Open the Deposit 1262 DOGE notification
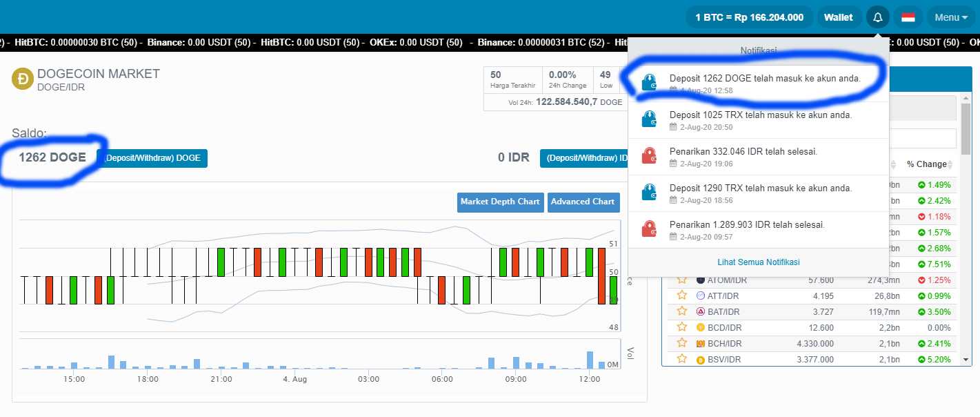The image size is (980, 417). [x=758, y=83]
